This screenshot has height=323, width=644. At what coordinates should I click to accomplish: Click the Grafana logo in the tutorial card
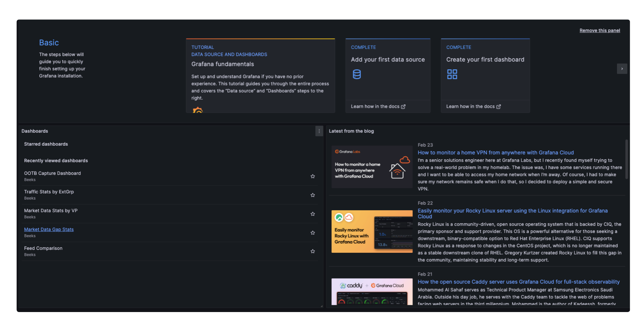pyautogui.click(x=198, y=110)
